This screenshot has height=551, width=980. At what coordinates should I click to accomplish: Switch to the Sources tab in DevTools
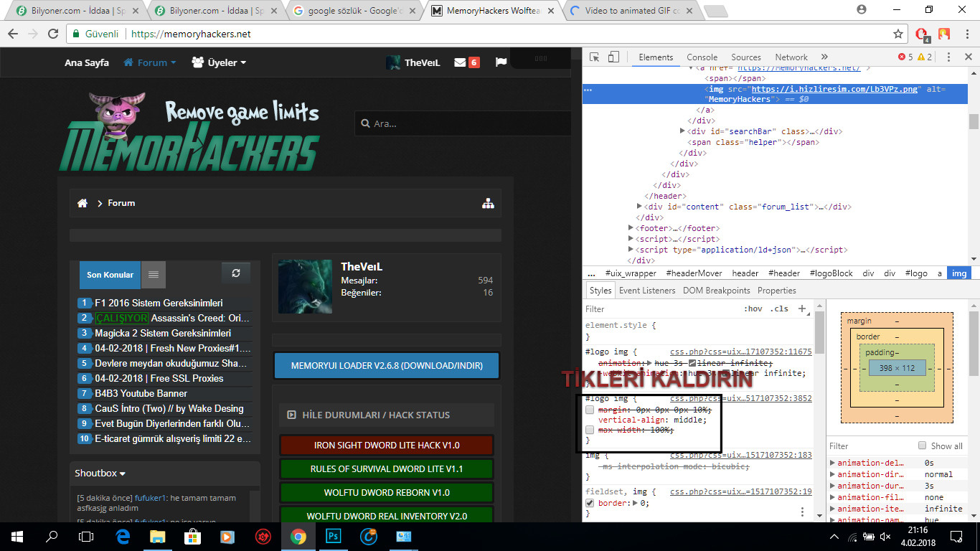pyautogui.click(x=746, y=57)
